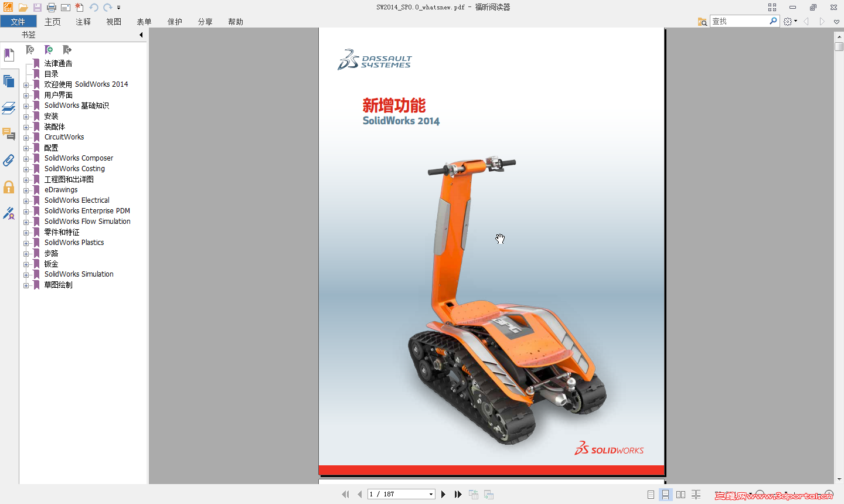Jump to the SolidWorks Enterprise PDM bookmark

coord(87,211)
